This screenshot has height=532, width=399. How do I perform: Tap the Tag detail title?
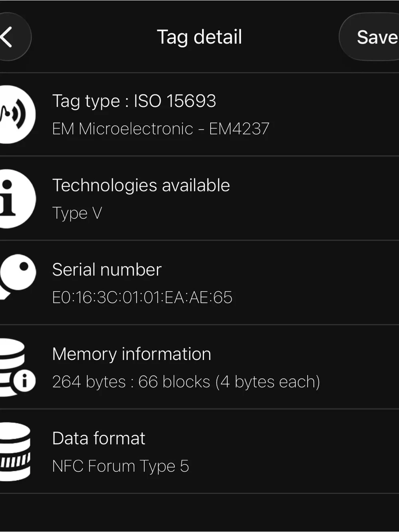[199, 37]
